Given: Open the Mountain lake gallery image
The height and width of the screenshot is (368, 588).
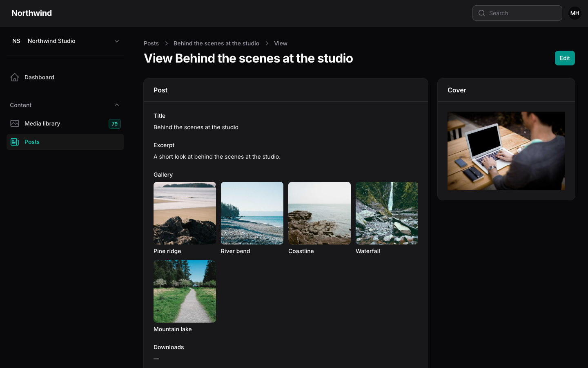Looking at the screenshot, I should click(185, 291).
